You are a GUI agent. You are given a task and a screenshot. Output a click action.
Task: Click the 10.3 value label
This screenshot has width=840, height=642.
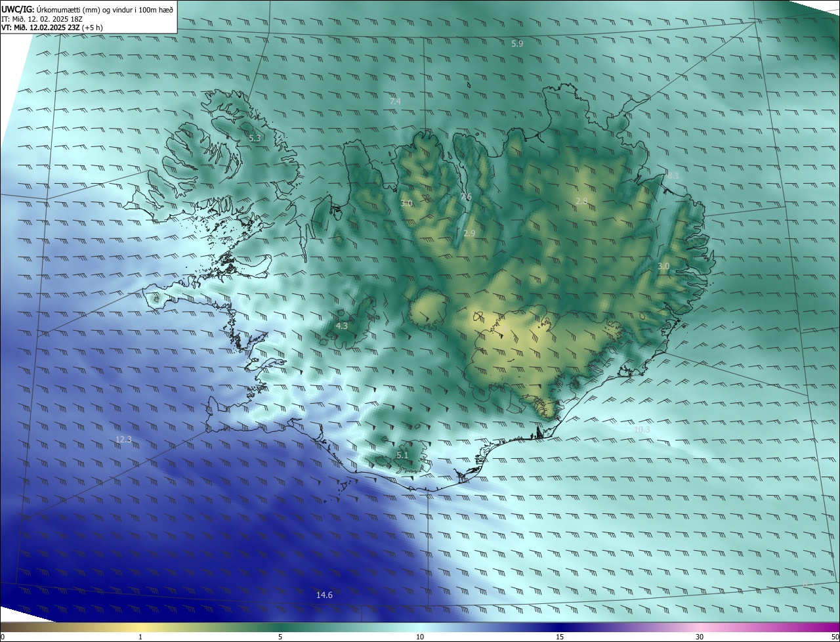642,430
